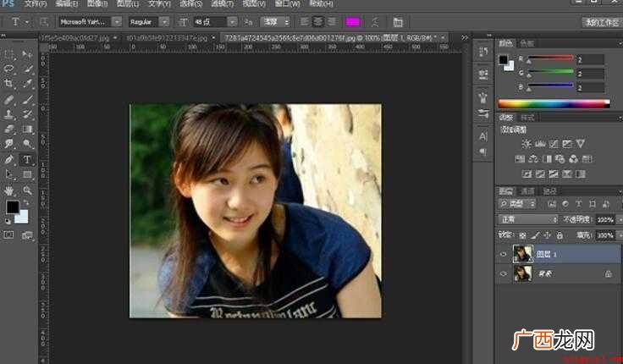
Task: Select the Pen tool
Action: (x=8, y=160)
